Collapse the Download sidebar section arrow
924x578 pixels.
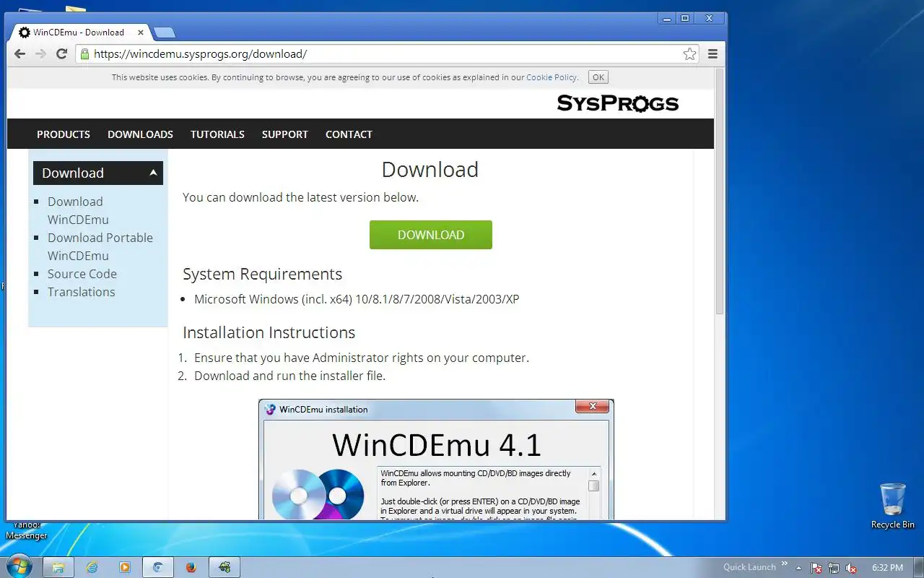(153, 172)
